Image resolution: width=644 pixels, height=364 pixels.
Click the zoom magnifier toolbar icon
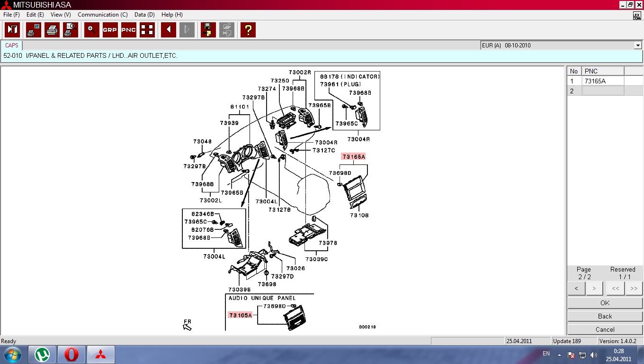point(91,30)
